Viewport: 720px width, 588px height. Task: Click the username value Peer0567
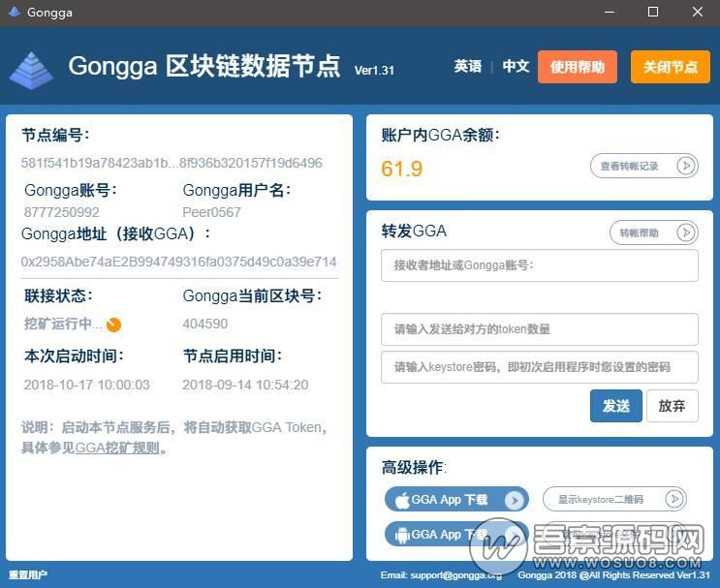211,212
